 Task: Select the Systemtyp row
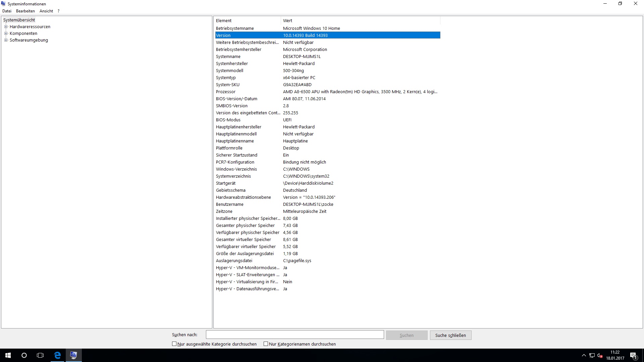tap(328, 78)
